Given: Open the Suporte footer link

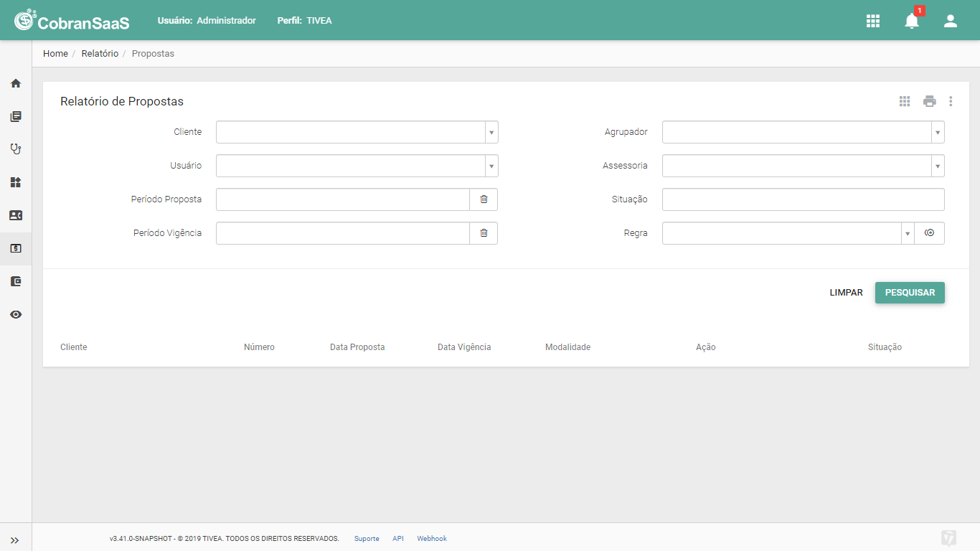Looking at the screenshot, I should coord(367,539).
